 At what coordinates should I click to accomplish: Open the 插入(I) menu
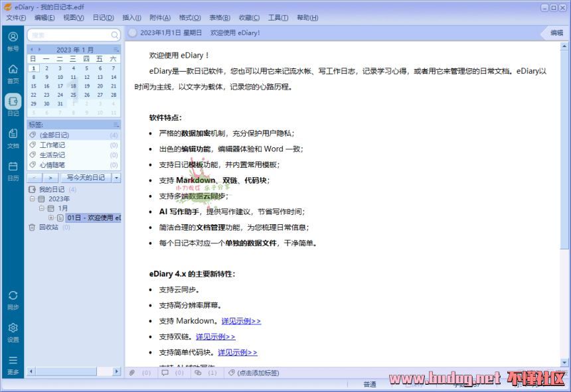[131, 18]
